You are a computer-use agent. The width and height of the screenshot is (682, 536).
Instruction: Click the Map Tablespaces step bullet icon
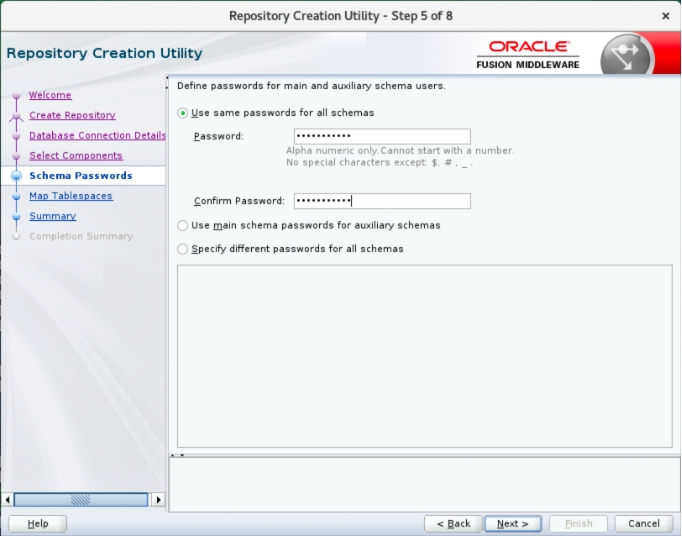(17, 196)
